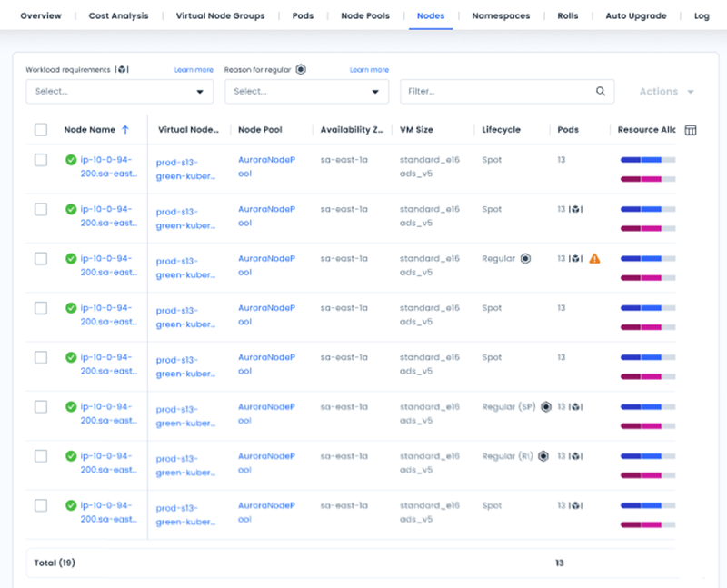This screenshot has width=727, height=588.
Task: Check the box for the Regular (SP) node row
Action: 41,407
